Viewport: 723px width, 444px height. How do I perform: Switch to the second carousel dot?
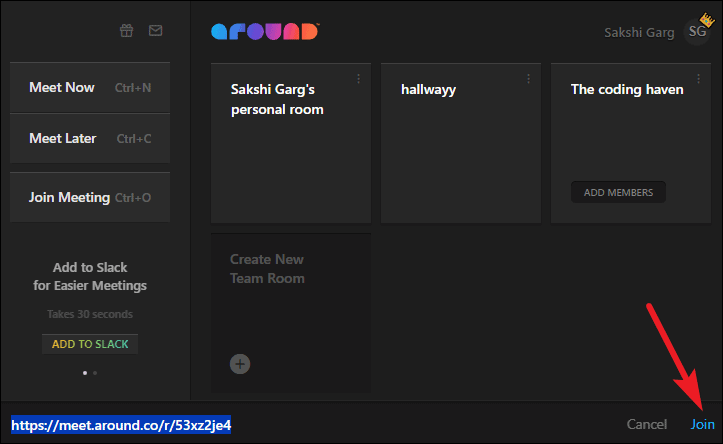pyautogui.click(x=95, y=373)
